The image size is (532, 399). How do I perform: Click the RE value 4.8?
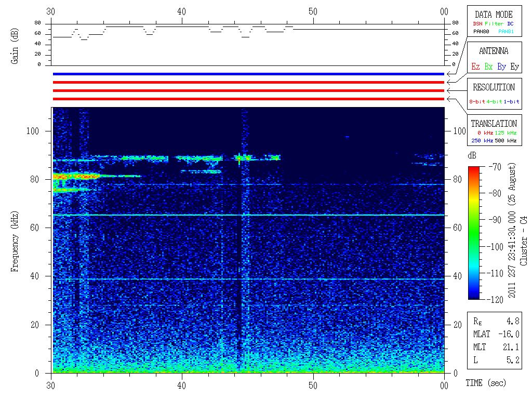[x=513, y=321]
